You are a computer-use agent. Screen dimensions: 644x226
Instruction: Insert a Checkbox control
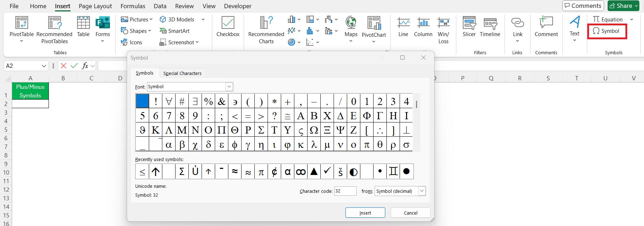pos(228,27)
